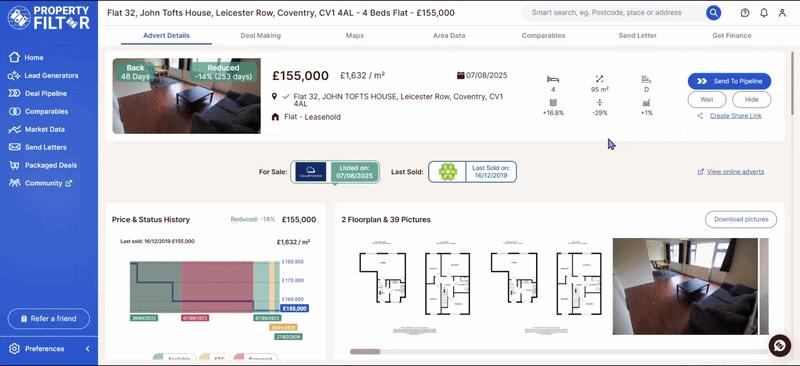Click the 07/09/2023 red date marker
The image size is (800, 366).
pyautogui.click(x=195, y=318)
